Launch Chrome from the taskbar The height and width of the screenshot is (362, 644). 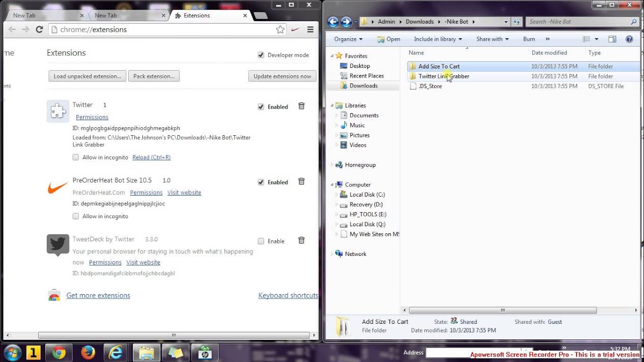tap(59, 353)
